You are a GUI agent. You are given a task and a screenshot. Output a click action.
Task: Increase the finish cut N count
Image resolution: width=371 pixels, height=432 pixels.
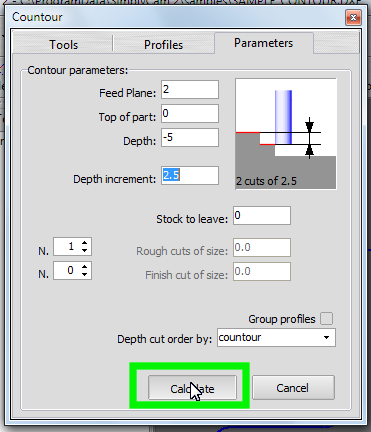pyautogui.click(x=85, y=267)
